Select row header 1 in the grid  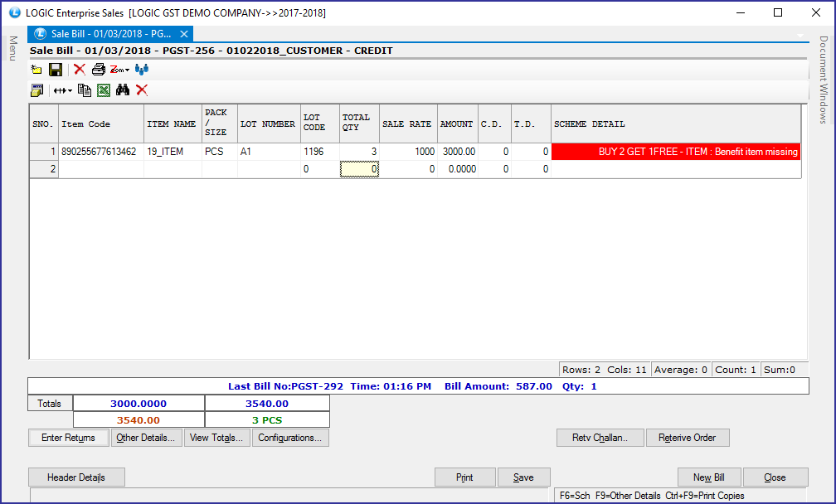pos(44,152)
